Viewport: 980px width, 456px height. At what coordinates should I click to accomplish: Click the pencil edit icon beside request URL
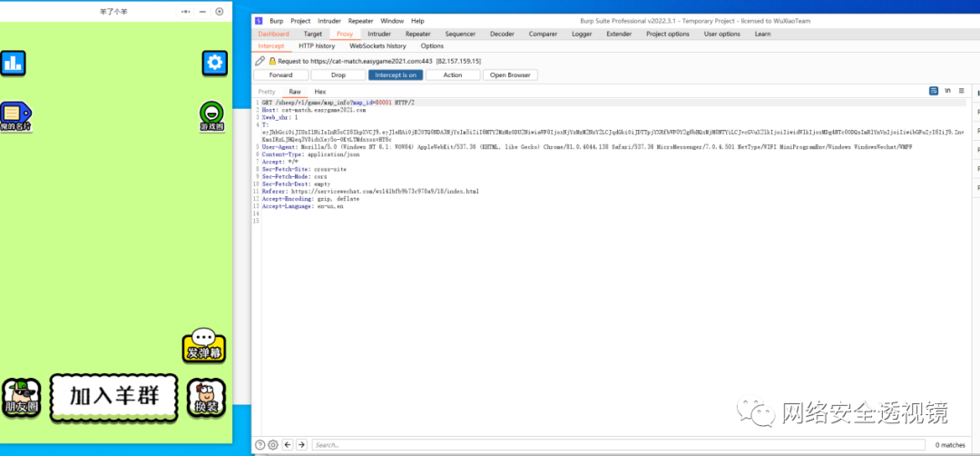click(x=260, y=61)
